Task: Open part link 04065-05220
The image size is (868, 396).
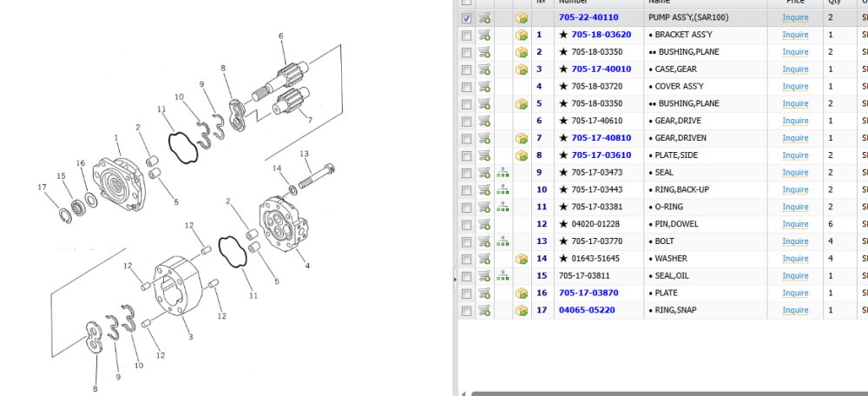Action: pos(586,310)
